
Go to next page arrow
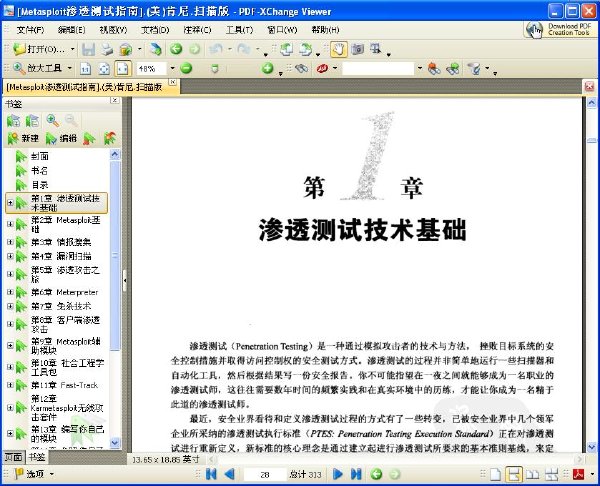338,474
